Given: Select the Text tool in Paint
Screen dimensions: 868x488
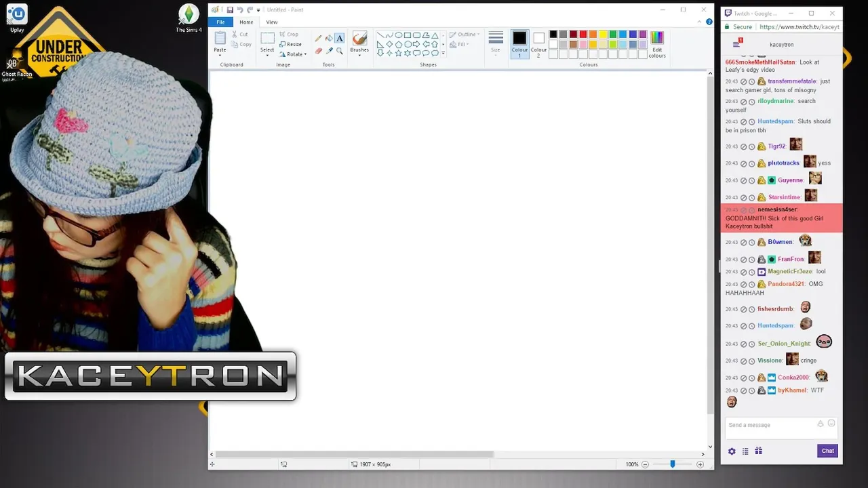Looking at the screenshot, I should click(x=340, y=39).
